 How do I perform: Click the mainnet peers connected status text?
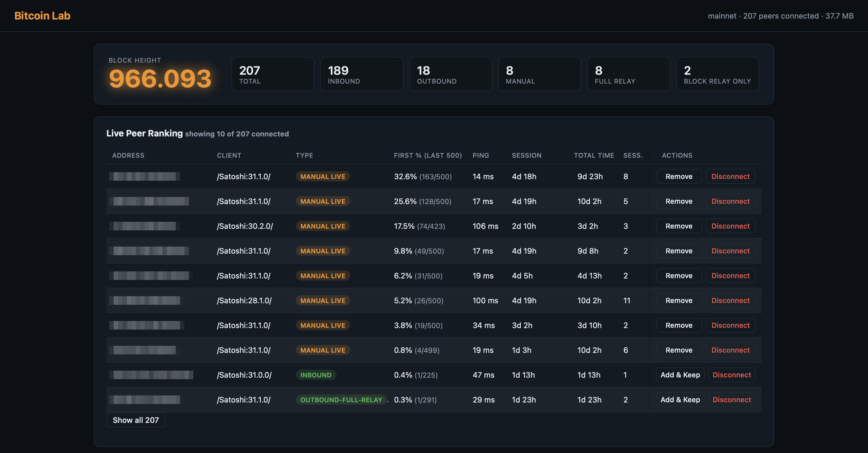click(x=781, y=16)
